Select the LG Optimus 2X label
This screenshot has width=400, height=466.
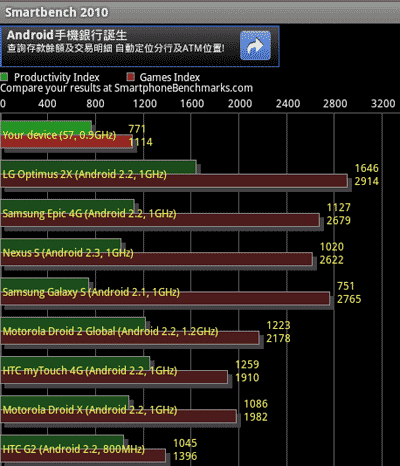(85, 174)
